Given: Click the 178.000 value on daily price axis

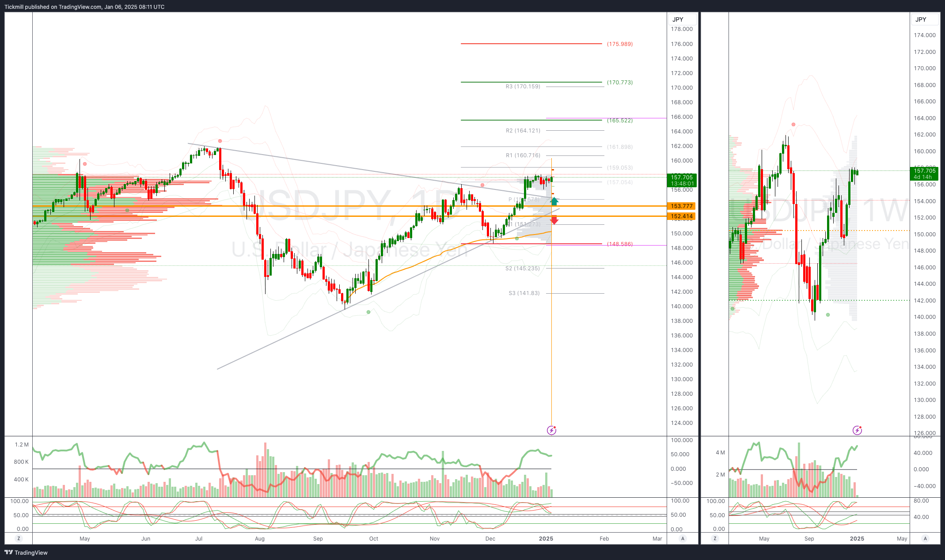Looking at the screenshot, I should tap(682, 29).
